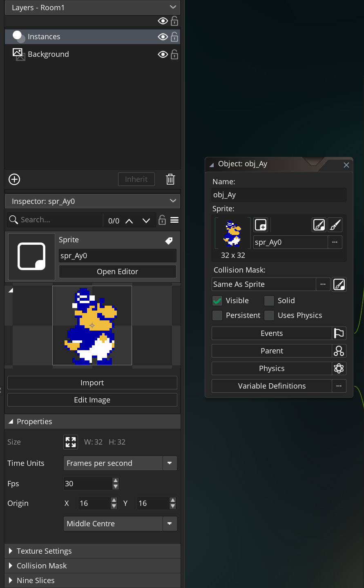The height and width of the screenshot is (588, 364).
Task: Click the ellipsis beside spr_Ay0 sprite field
Action: (x=335, y=242)
